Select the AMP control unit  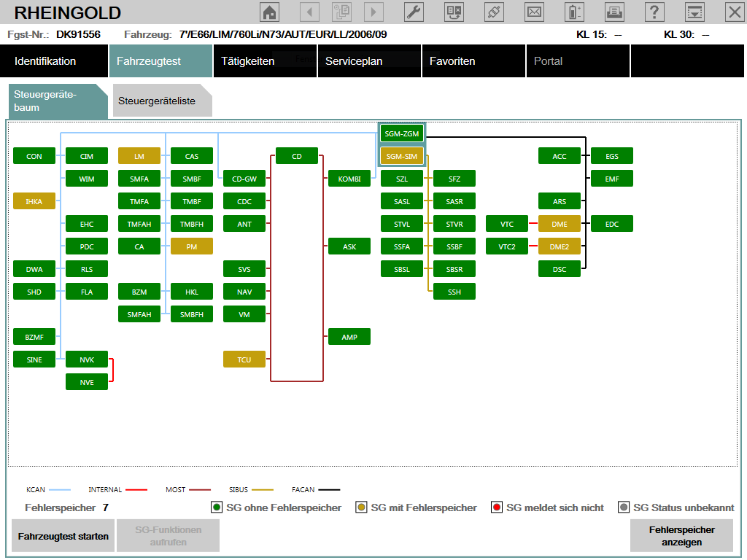pos(349,337)
